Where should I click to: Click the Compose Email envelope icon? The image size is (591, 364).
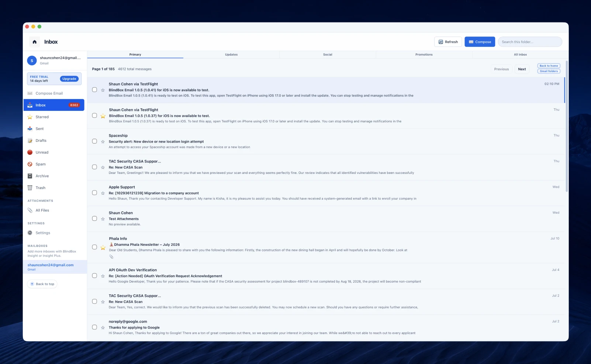(x=30, y=94)
